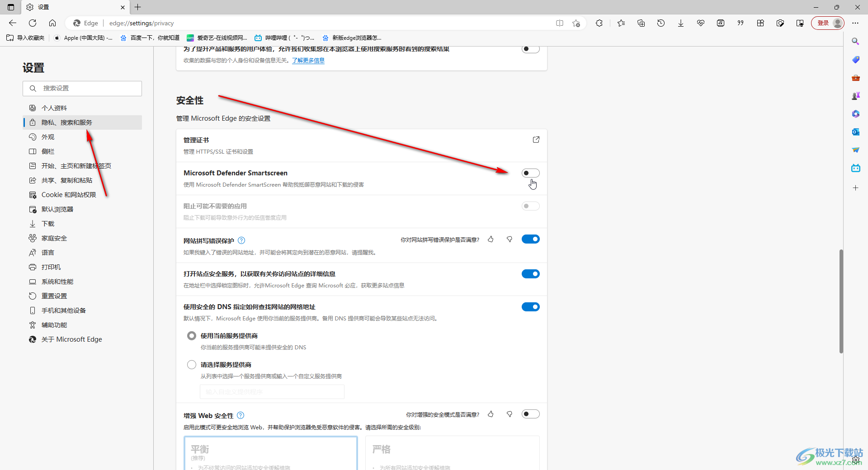Open 哔哩哔哩 bookmark
Image resolution: width=868 pixels, height=470 pixels.
pyautogui.click(x=284, y=38)
